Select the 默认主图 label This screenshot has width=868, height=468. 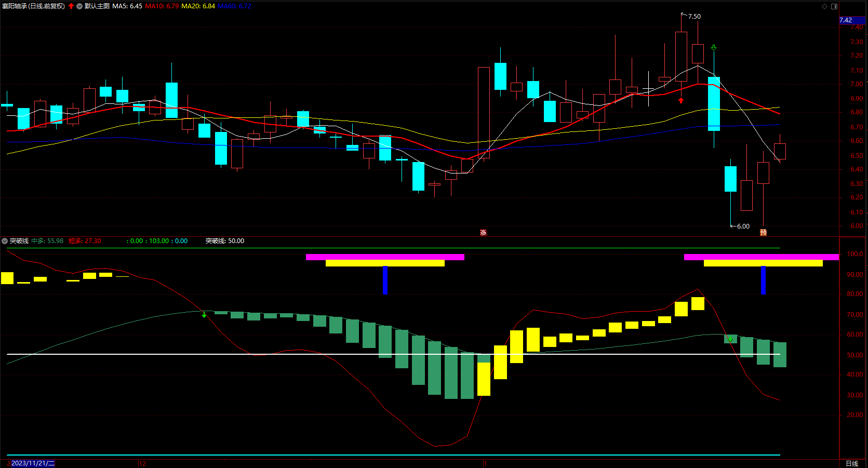click(x=97, y=6)
